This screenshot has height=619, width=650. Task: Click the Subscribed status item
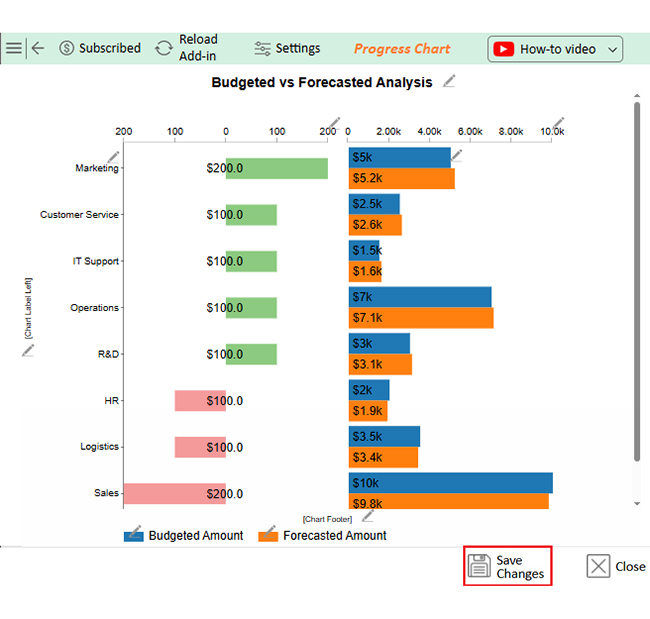(x=99, y=48)
